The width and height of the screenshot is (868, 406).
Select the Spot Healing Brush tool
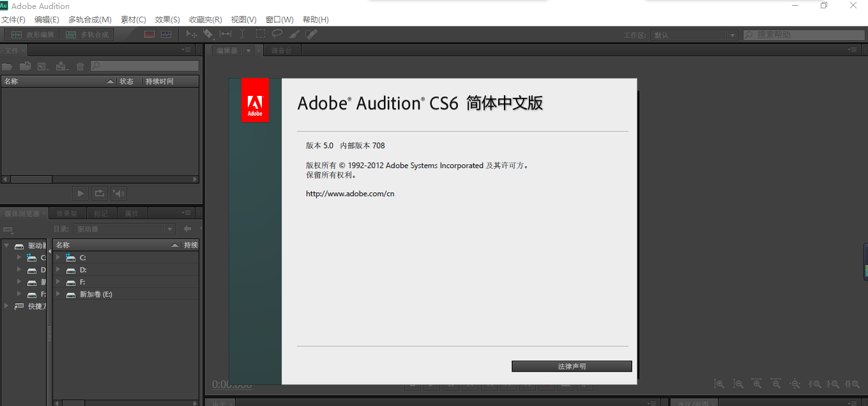tap(311, 34)
